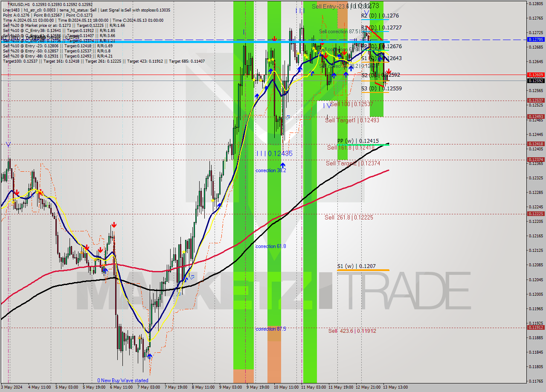Click the red 0.12537 price tag on the axis

pos(536,101)
